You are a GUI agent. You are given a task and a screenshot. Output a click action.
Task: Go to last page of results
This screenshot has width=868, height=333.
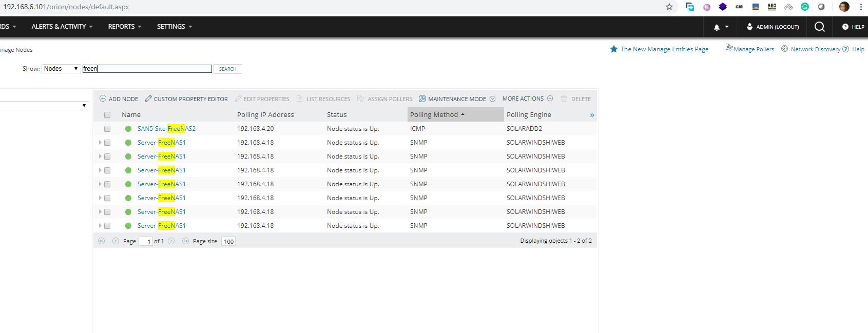point(185,241)
